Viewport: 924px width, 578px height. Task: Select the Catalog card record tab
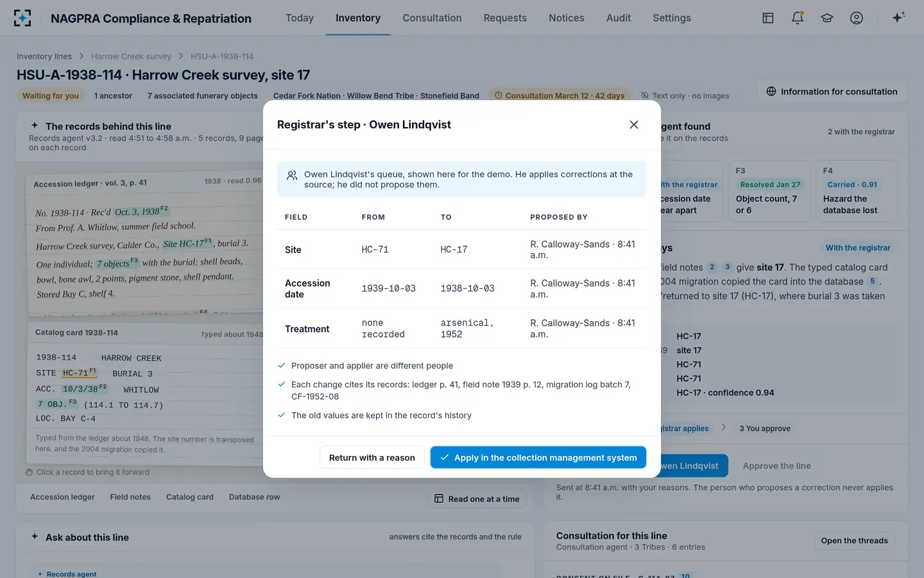pyautogui.click(x=190, y=497)
